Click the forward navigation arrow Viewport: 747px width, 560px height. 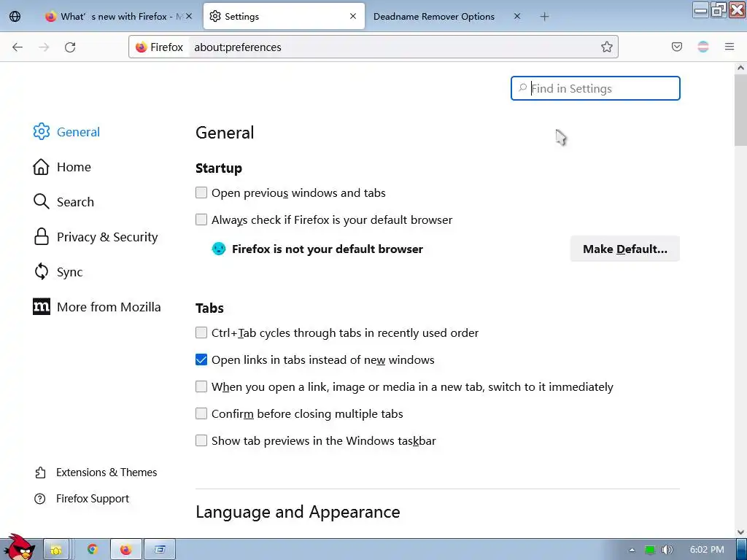click(44, 47)
